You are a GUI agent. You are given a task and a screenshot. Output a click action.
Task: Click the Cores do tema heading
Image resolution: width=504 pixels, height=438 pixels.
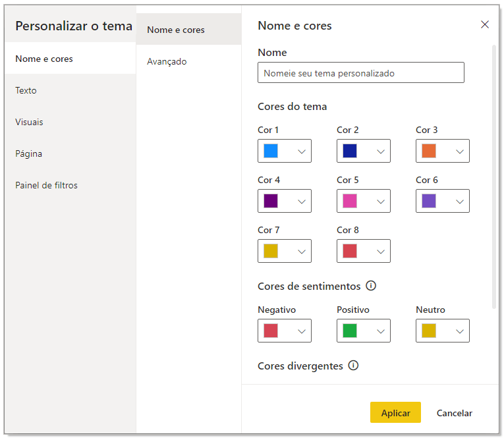(x=292, y=106)
